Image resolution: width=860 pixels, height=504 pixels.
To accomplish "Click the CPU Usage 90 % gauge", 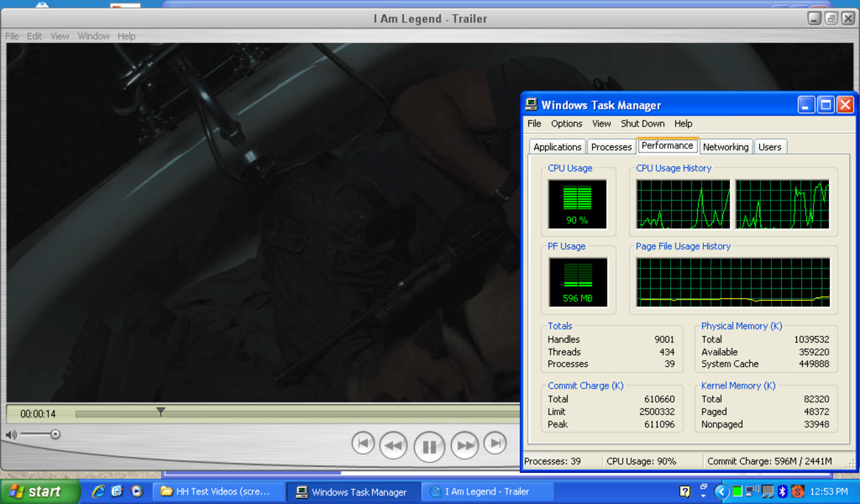I will pos(578,204).
